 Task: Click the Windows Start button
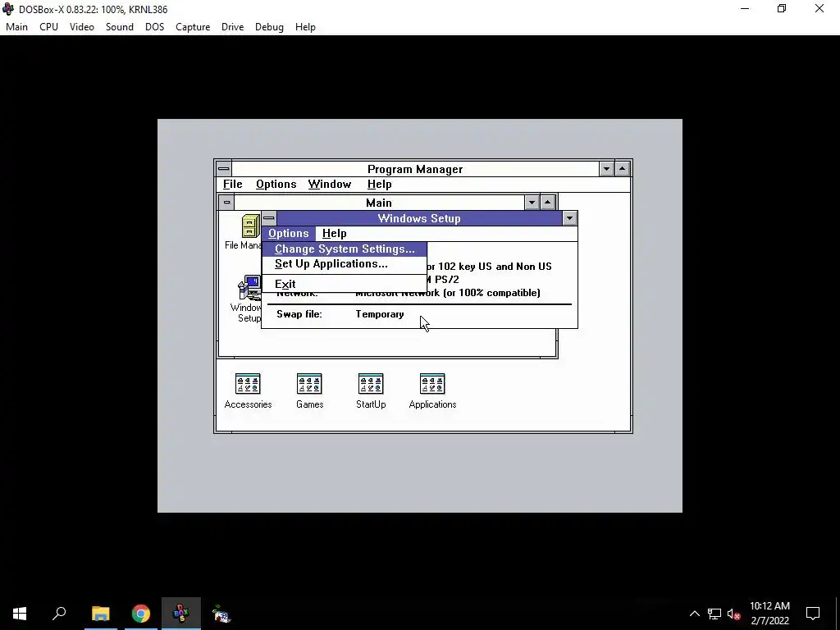[x=20, y=614]
